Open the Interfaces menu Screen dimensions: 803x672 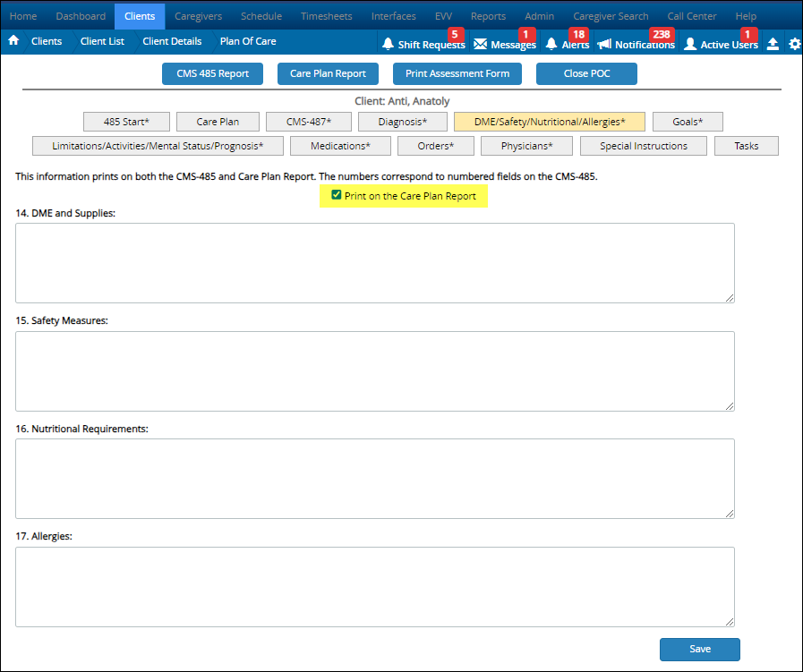(393, 16)
